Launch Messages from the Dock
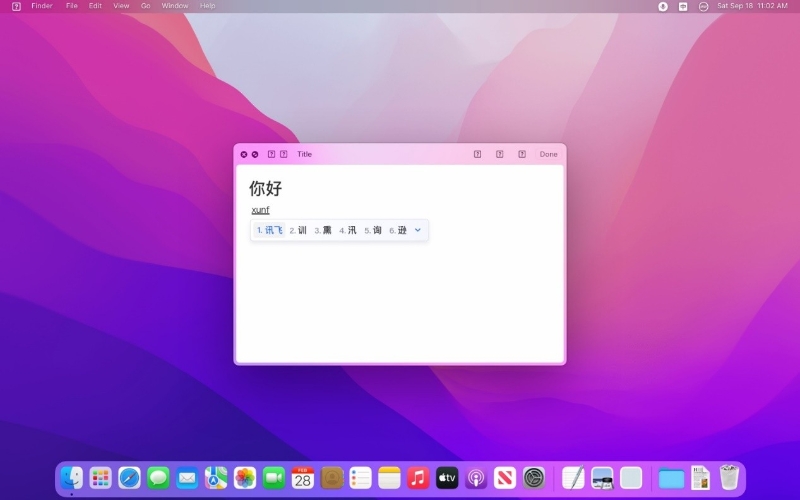Image resolution: width=800 pixels, height=500 pixels. 158,478
